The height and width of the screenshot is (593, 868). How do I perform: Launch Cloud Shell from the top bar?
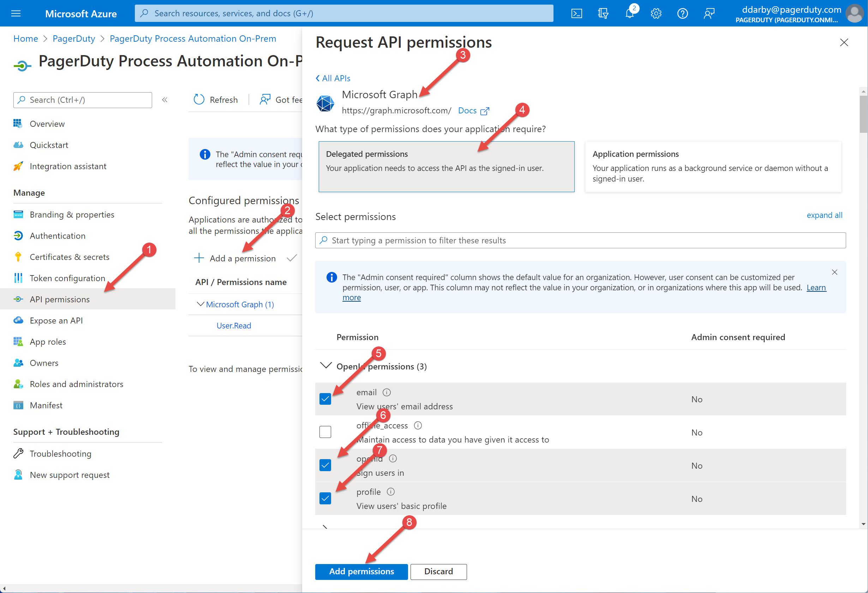pos(576,13)
